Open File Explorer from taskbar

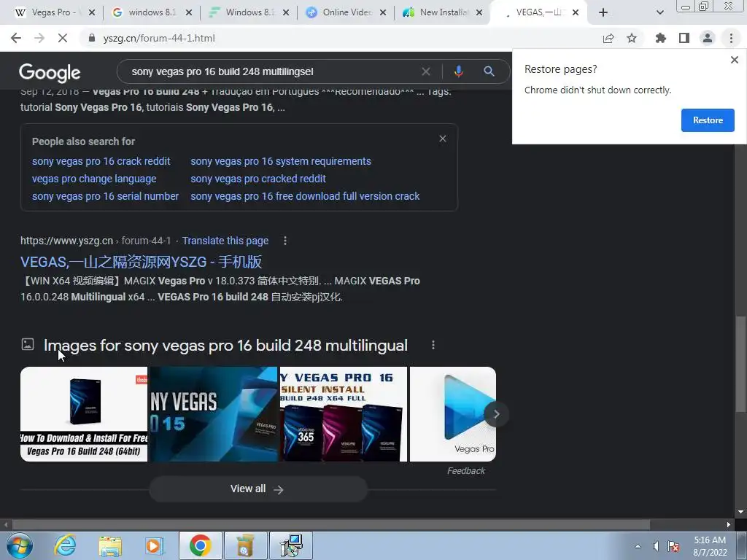coord(110,545)
